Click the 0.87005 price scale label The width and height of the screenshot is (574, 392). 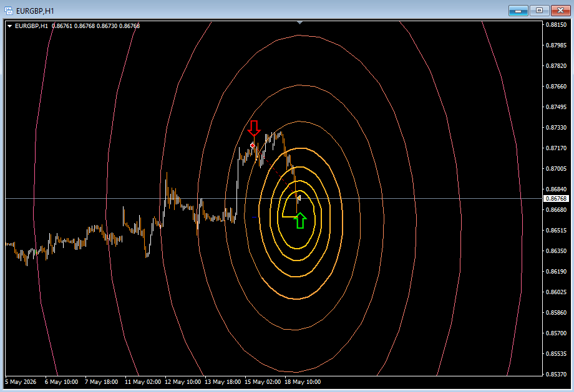point(556,168)
